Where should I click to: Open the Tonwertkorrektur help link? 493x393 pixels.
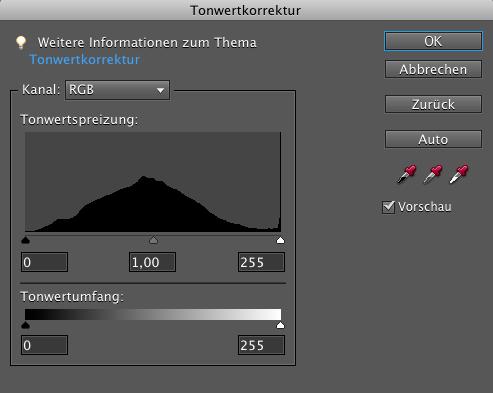pos(85,59)
